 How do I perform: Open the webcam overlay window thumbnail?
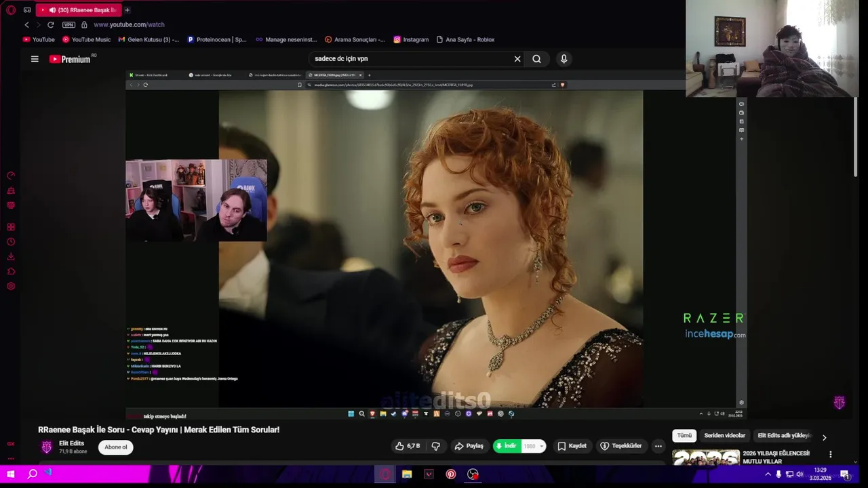tap(772, 49)
